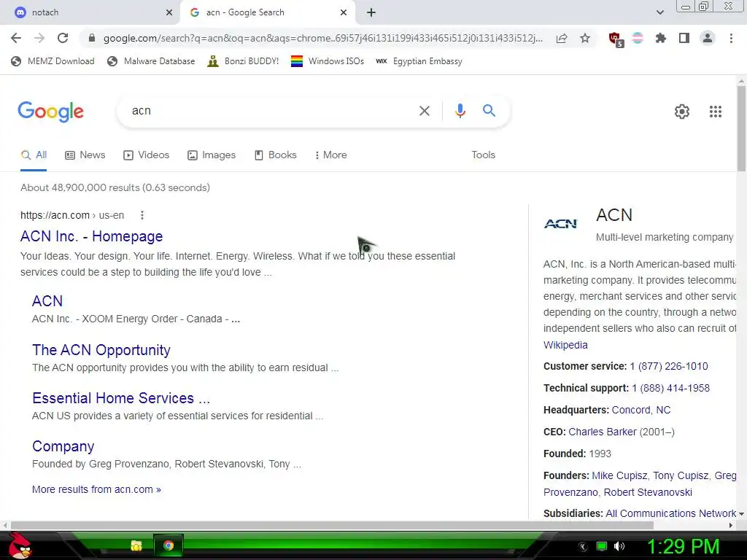The height and width of the screenshot is (560, 747).
Task: Open the tab search chevron dropdown
Action: pyautogui.click(x=659, y=12)
